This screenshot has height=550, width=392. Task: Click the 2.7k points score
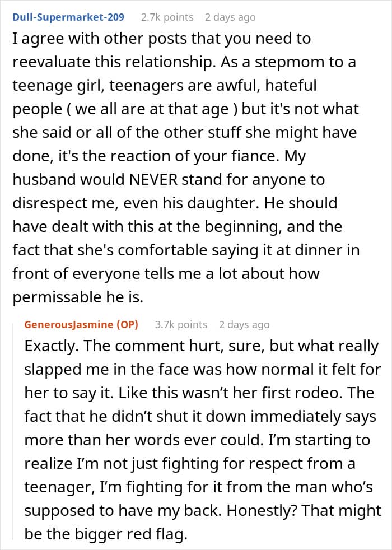coord(166,17)
